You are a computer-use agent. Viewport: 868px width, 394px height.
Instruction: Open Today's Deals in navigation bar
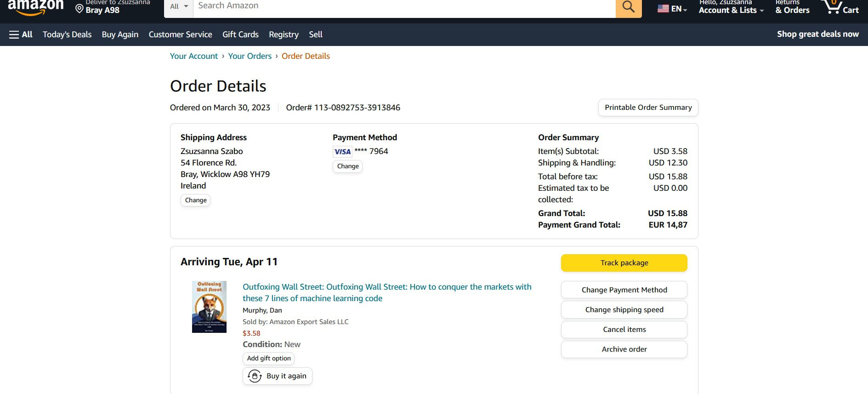tap(67, 34)
